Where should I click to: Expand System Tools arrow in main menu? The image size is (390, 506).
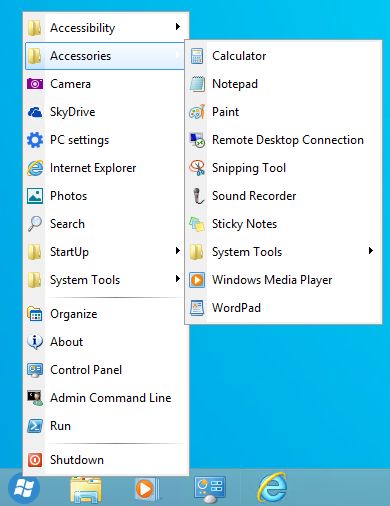click(x=178, y=279)
